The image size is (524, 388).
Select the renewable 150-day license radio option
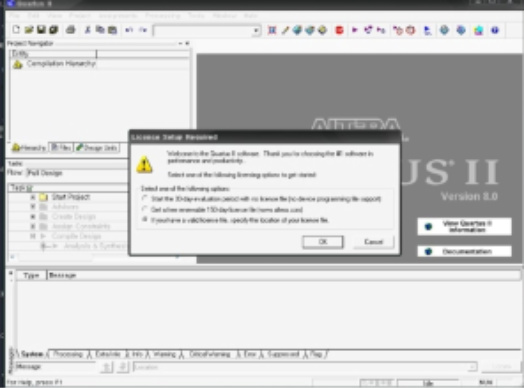pyautogui.click(x=144, y=209)
